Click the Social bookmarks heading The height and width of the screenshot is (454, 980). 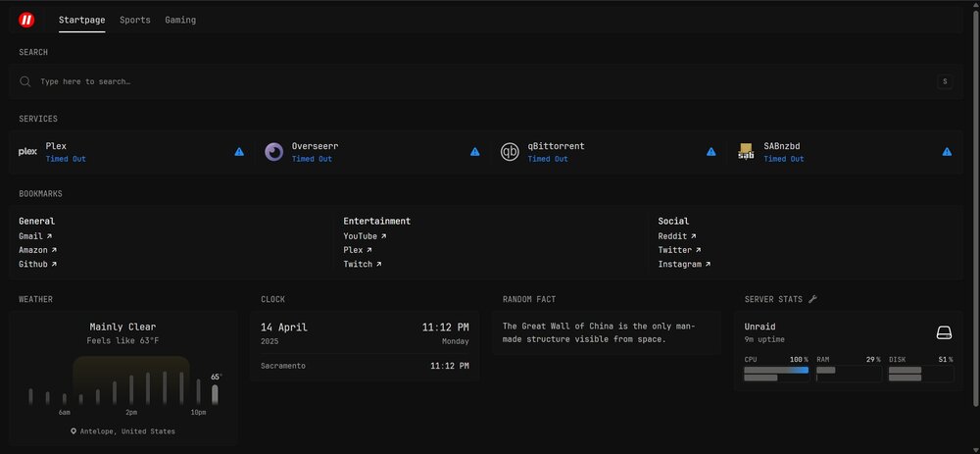point(674,222)
